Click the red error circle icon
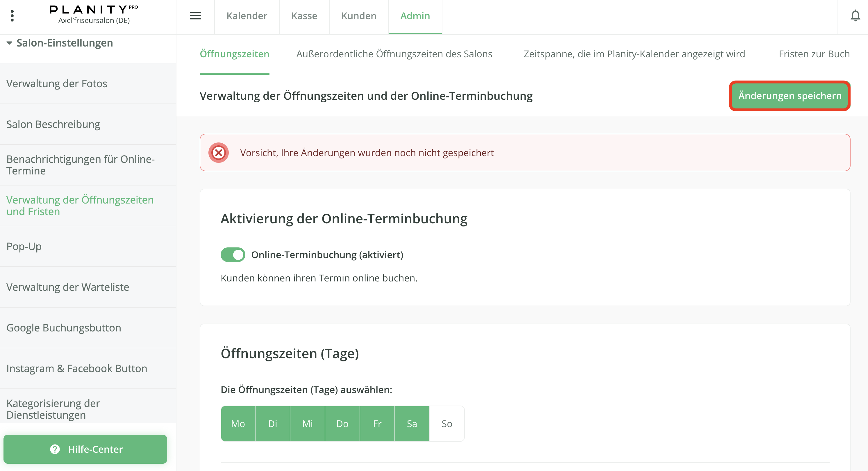The height and width of the screenshot is (471, 868). [x=218, y=153]
